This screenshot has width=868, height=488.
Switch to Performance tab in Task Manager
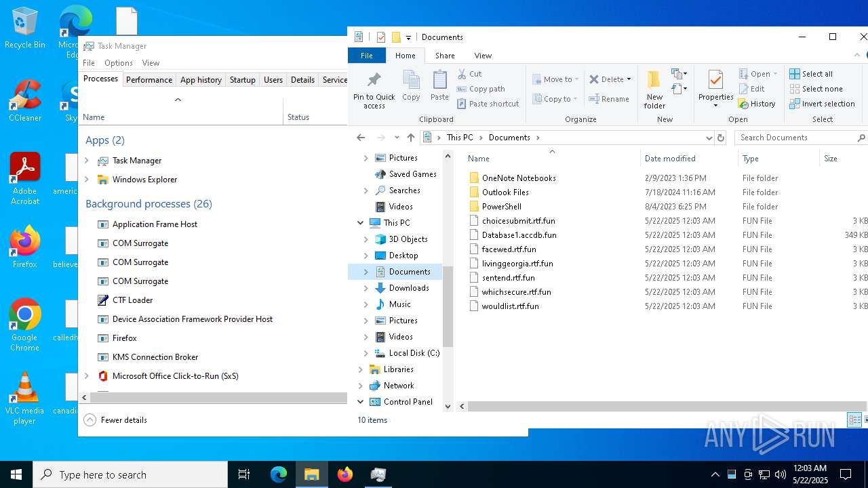[149, 80]
